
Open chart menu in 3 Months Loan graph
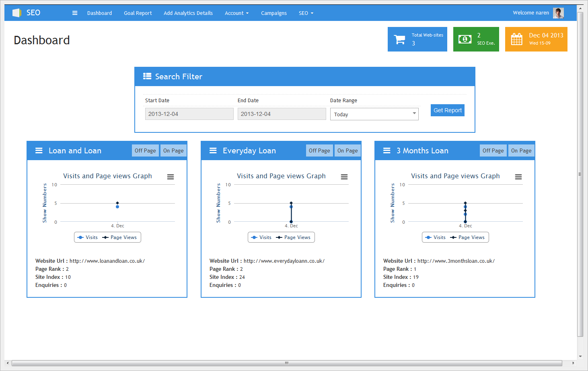pyautogui.click(x=518, y=177)
